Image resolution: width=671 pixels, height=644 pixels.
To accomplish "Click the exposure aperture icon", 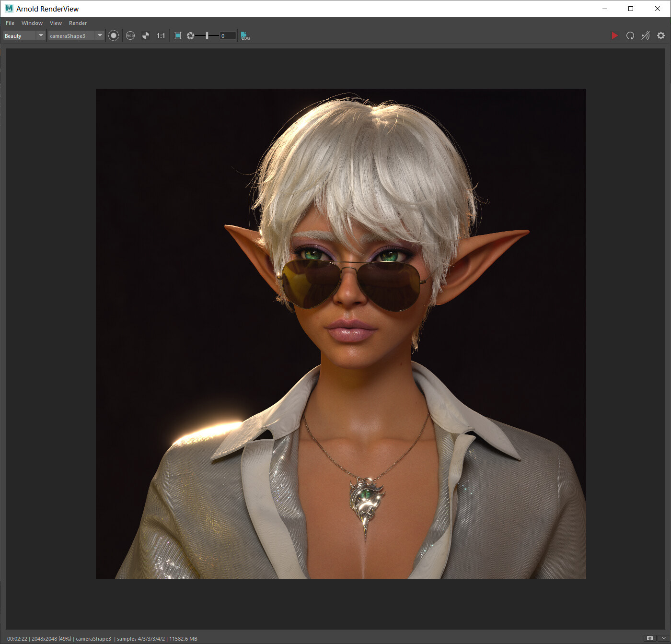I will (x=190, y=35).
